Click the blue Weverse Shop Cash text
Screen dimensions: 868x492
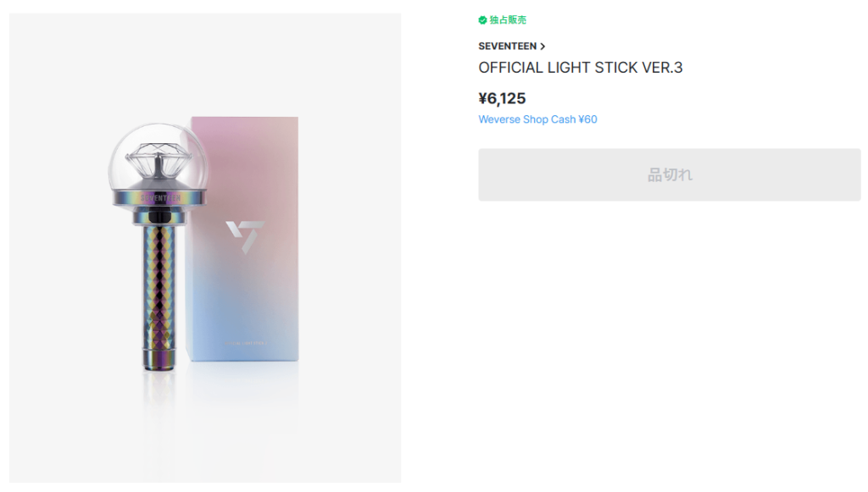(x=537, y=119)
